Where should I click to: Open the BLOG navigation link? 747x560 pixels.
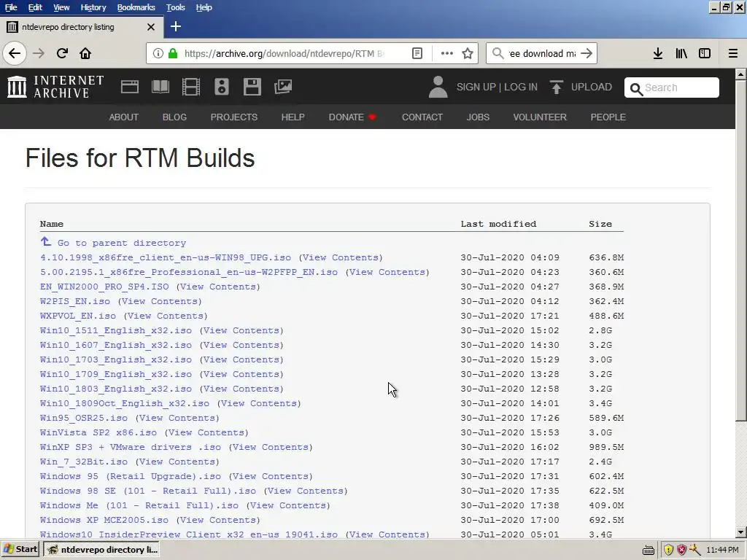click(x=174, y=117)
